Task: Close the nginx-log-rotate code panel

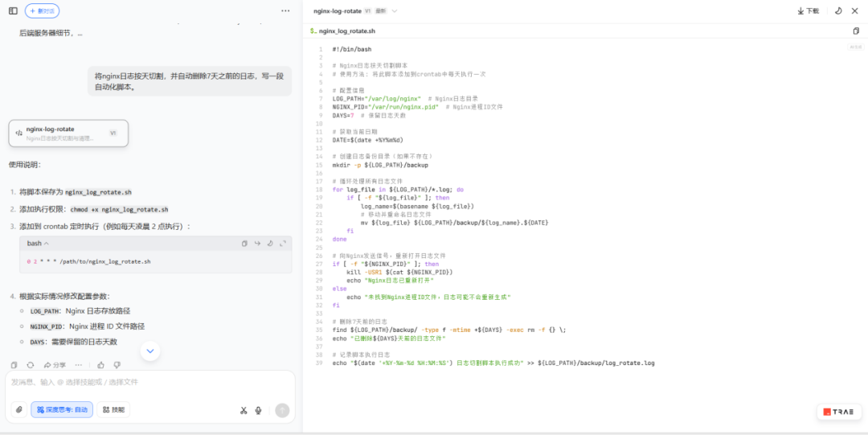Action: point(854,11)
